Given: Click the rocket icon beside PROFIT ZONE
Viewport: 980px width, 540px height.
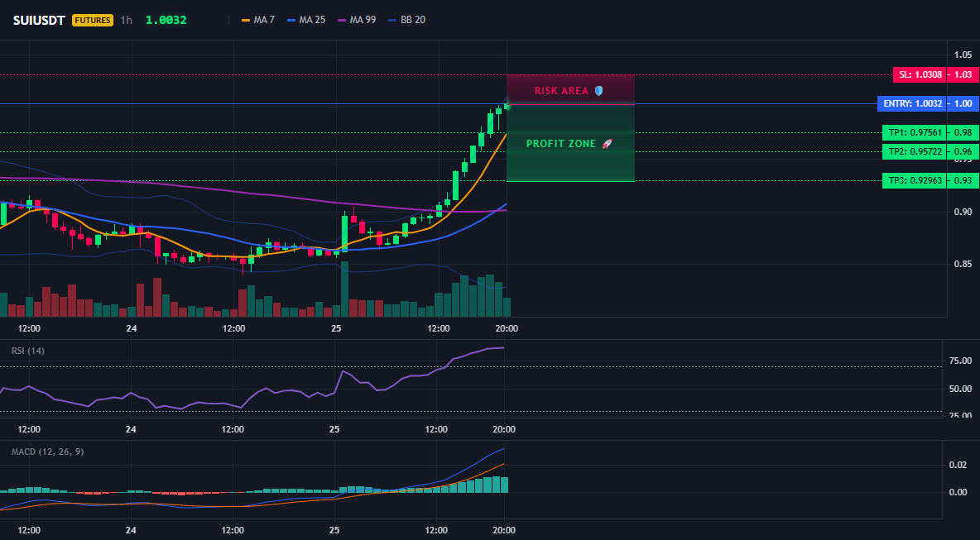Looking at the screenshot, I should point(607,144).
